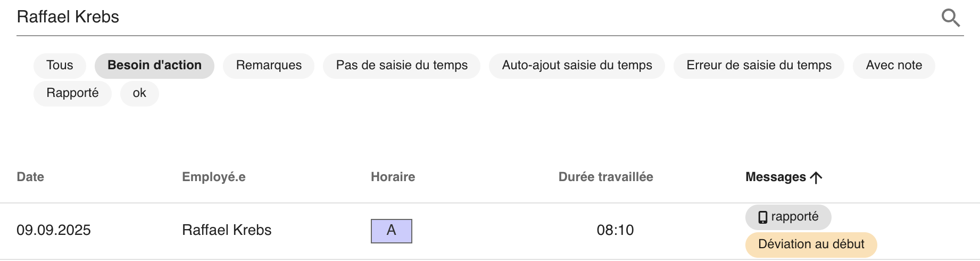The width and height of the screenshot is (980, 261).
Task: Select the ok filter chip
Action: [x=139, y=93]
